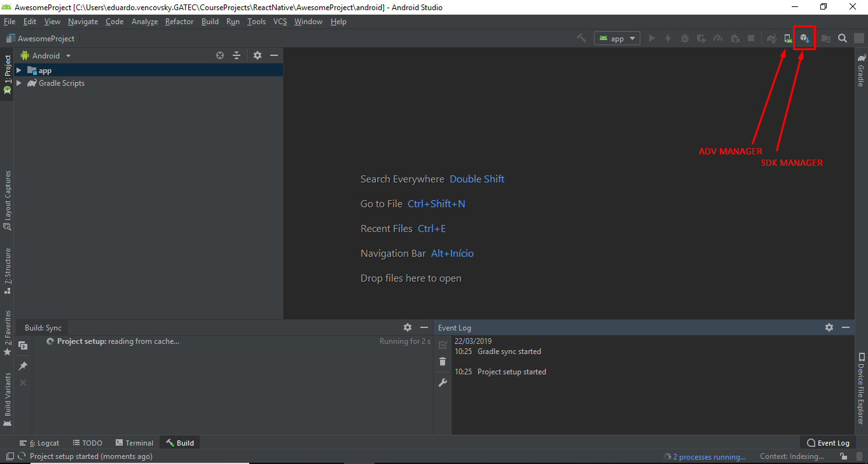Run the app with the green play icon
This screenshot has width=868, height=464.
point(652,38)
